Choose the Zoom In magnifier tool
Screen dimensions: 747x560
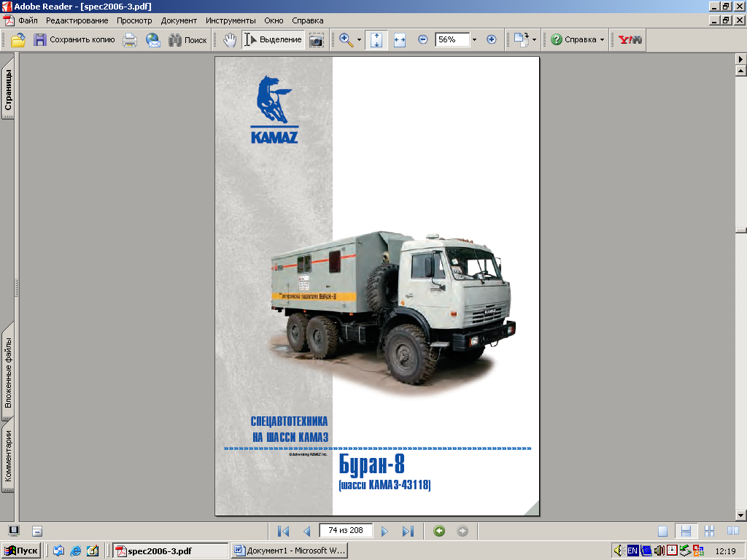[x=347, y=40]
